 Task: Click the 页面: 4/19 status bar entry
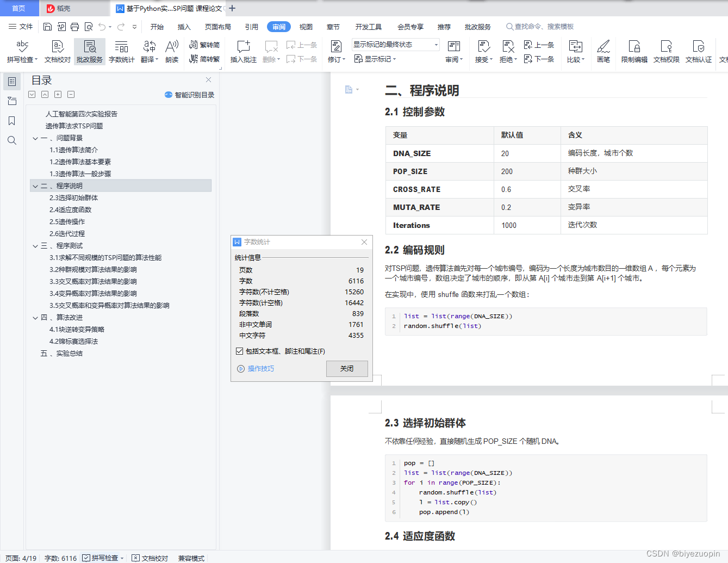coord(21,558)
